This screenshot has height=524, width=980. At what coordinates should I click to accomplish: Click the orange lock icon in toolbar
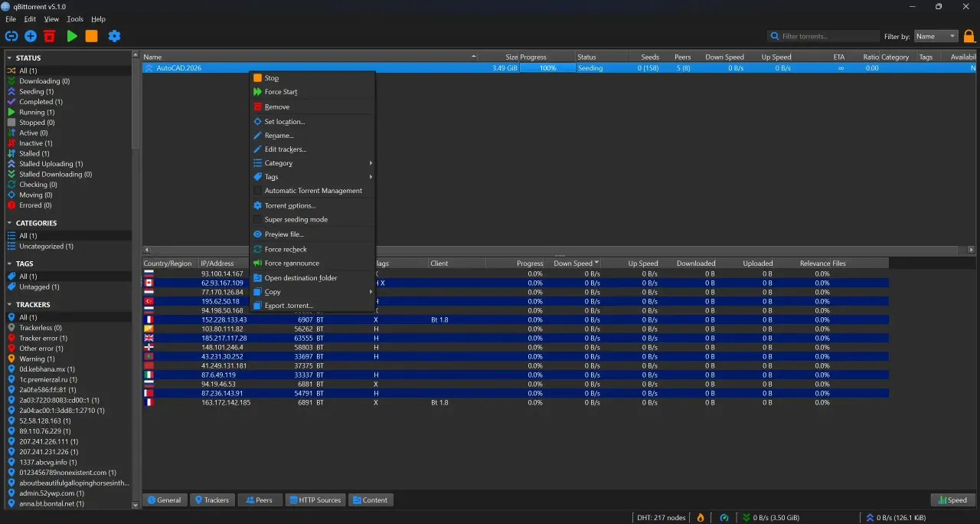(x=969, y=36)
